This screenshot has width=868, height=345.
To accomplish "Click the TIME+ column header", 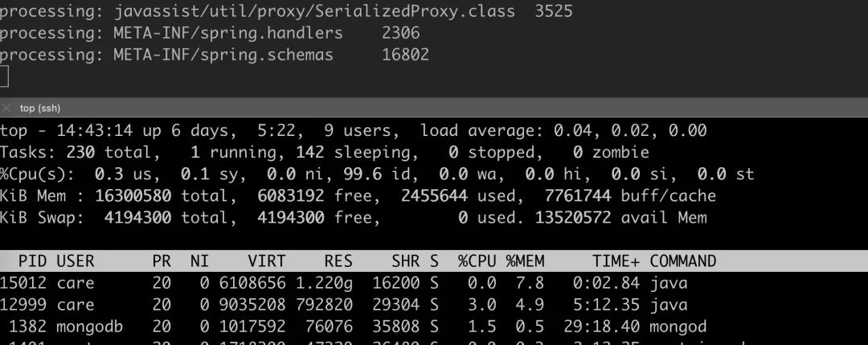I will point(616,261).
